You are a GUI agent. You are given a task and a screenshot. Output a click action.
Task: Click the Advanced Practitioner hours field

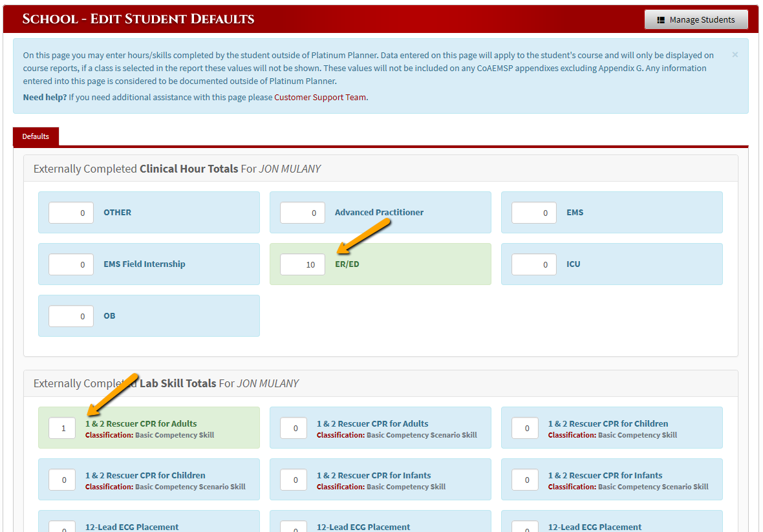302,212
